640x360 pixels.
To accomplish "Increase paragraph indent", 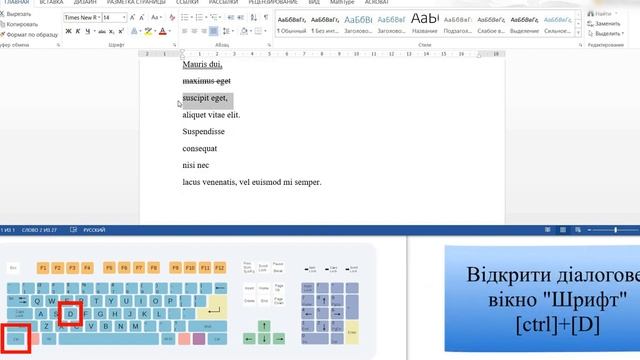I will pyautogui.click(x=240, y=18).
